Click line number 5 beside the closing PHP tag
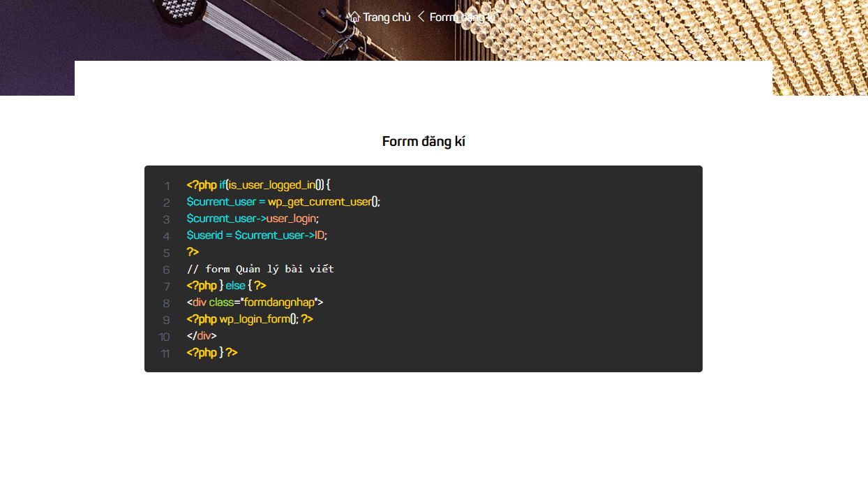This screenshot has width=868, height=477. pos(167,253)
